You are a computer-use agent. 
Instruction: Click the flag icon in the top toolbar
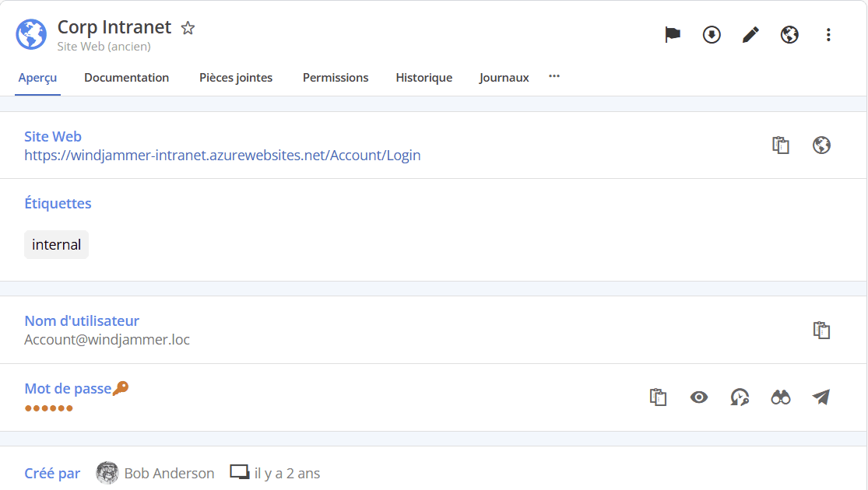coord(672,34)
